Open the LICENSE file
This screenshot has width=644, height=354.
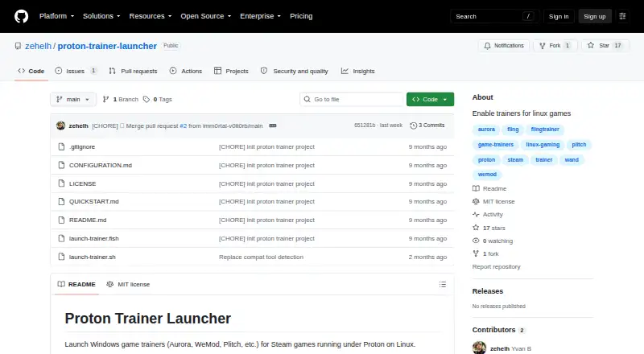[x=83, y=183]
